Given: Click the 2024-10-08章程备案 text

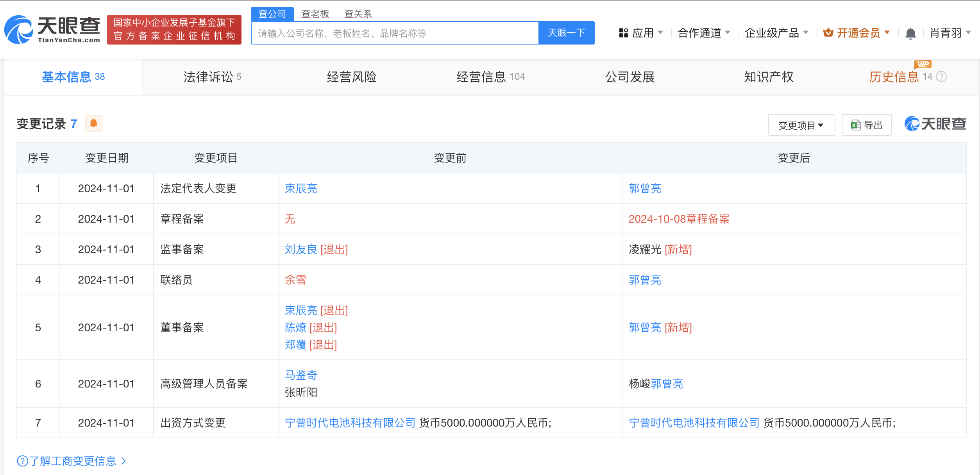Looking at the screenshot, I should [679, 219].
